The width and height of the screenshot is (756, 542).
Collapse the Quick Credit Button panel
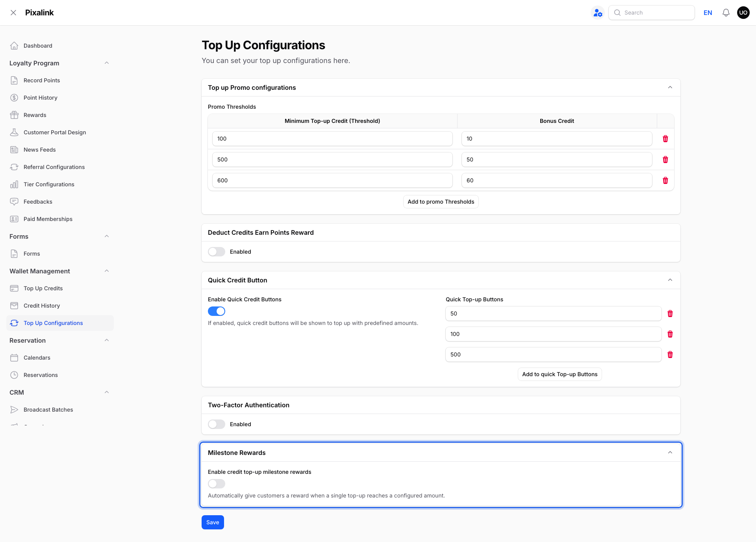pyautogui.click(x=670, y=280)
